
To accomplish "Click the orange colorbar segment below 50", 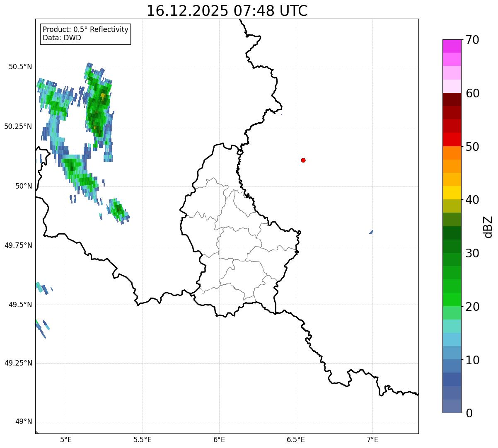I will [x=452, y=153].
